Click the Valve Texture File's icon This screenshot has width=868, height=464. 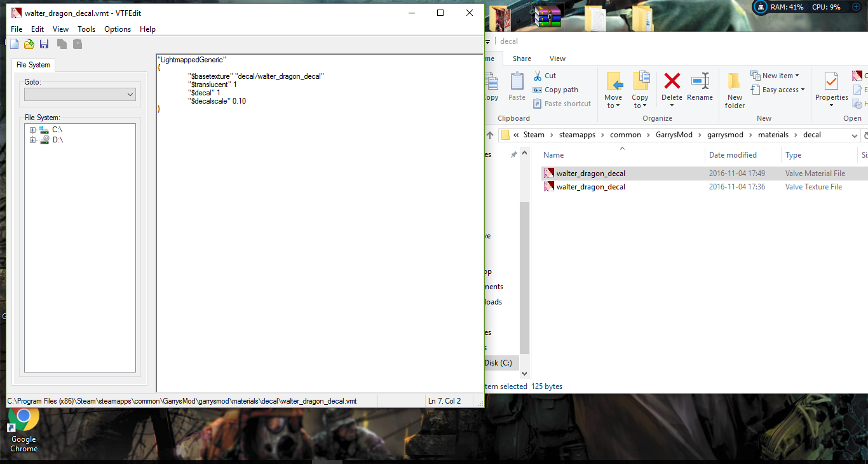[x=548, y=187]
